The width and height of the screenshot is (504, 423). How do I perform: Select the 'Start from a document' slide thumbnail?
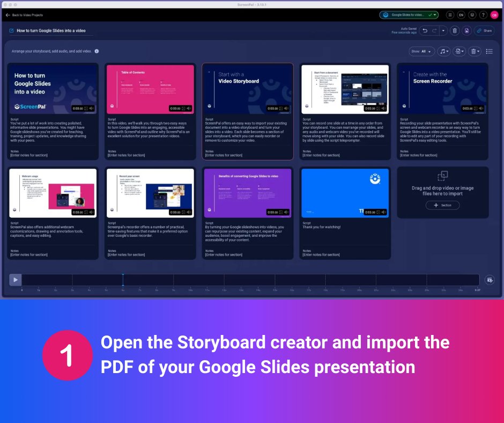345,89
